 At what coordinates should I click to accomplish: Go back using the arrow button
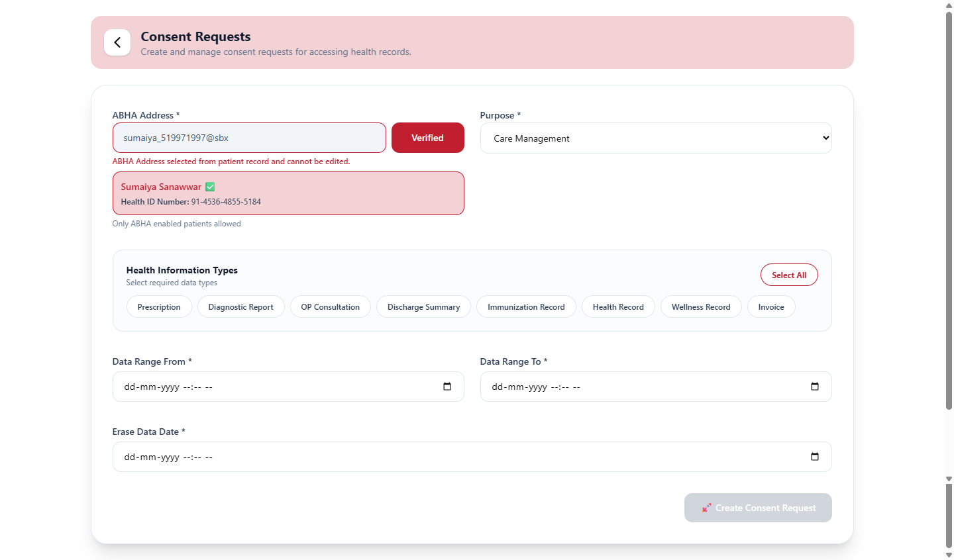click(117, 42)
